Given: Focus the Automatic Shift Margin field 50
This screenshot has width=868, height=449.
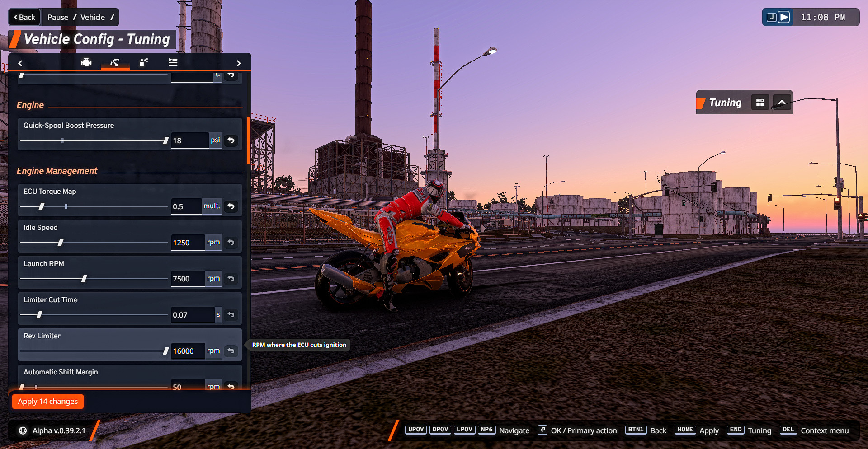Looking at the screenshot, I should click(x=188, y=385).
